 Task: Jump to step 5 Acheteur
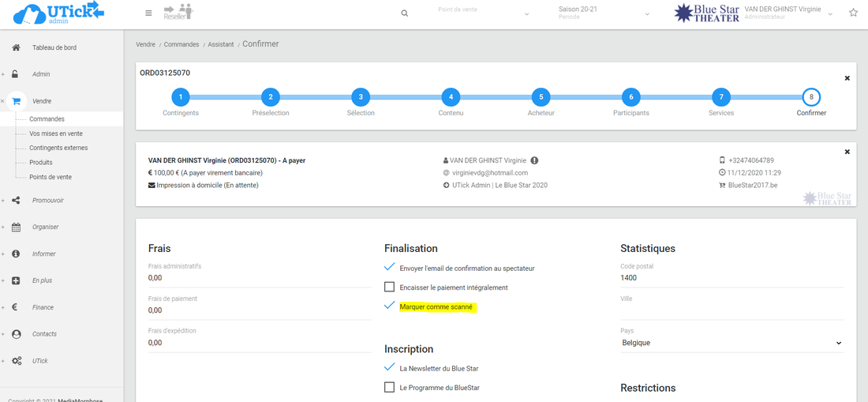[541, 97]
